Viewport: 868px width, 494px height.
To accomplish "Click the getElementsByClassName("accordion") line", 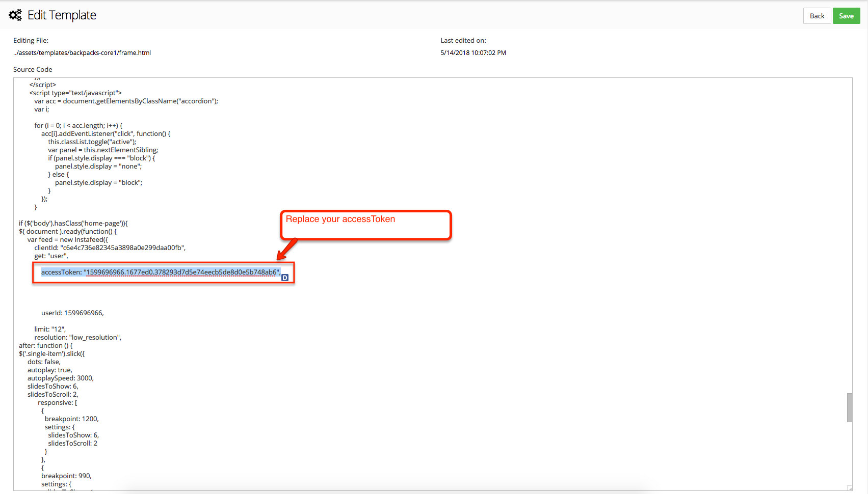I will click(x=126, y=101).
